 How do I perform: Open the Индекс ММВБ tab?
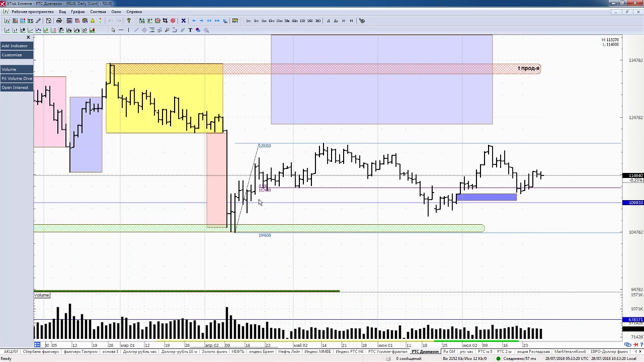click(319, 351)
